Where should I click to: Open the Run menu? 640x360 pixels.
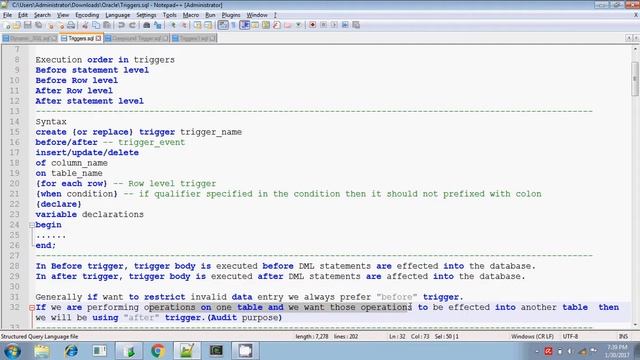pyautogui.click(x=210, y=15)
